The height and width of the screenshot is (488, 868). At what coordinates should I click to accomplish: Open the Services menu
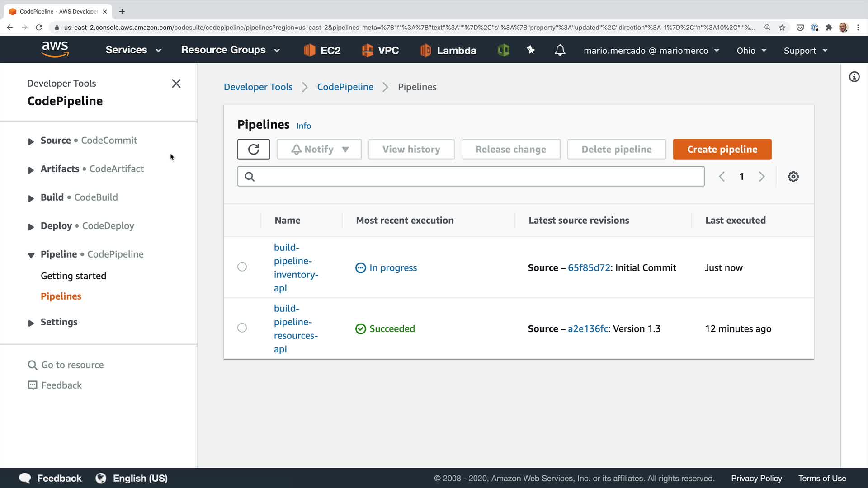point(133,50)
